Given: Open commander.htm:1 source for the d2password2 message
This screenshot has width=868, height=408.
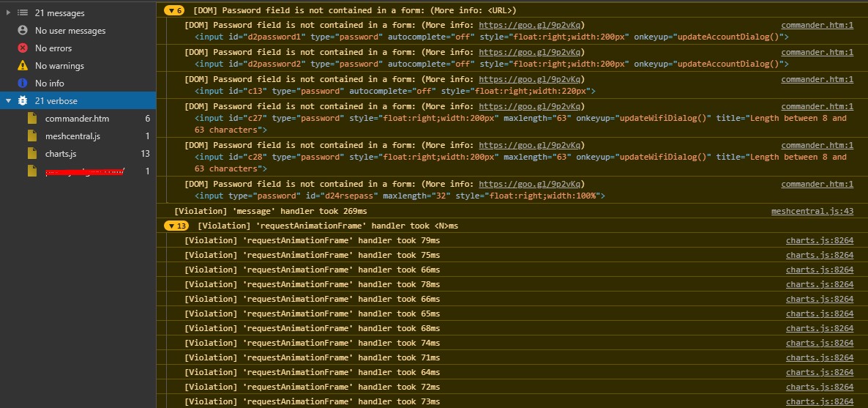Looking at the screenshot, I should pos(817,52).
